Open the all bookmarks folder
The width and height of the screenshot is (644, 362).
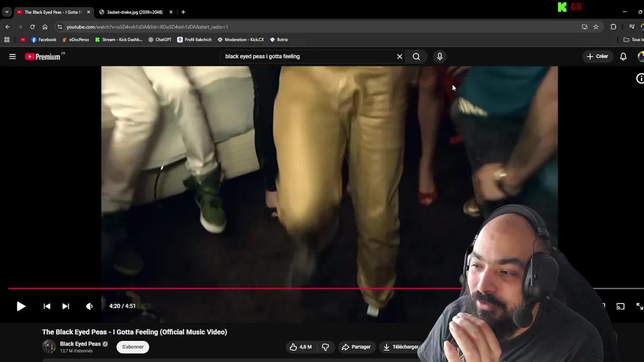coord(633,40)
